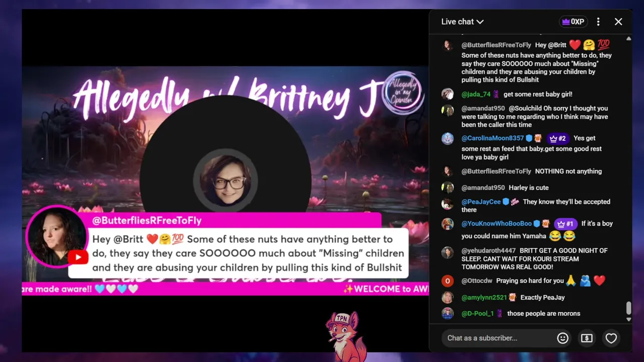Viewport: 644px width, 362px height.
Task: Open @amylynn2521 profile avatar
Action: click(x=447, y=297)
